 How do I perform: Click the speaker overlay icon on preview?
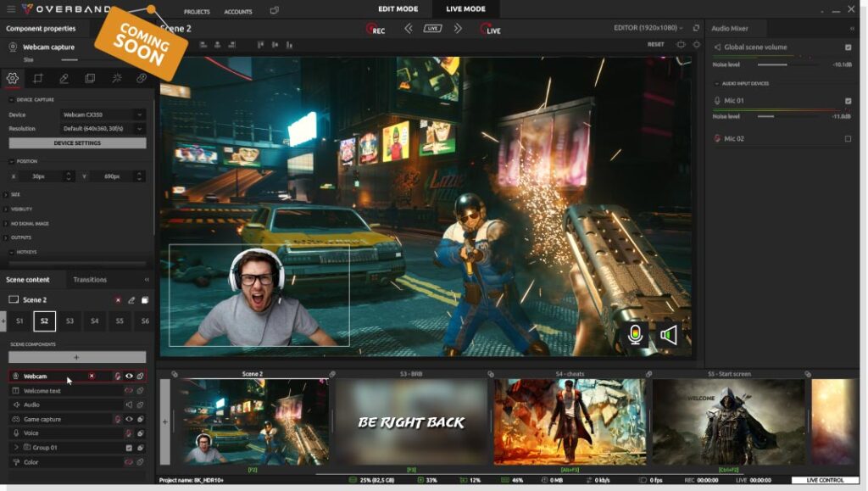click(669, 335)
